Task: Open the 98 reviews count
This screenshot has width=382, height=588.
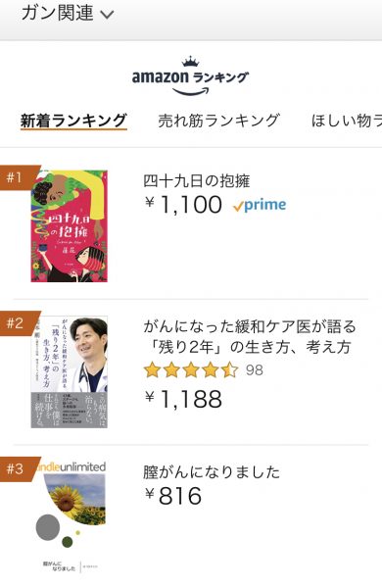Action: [x=255, y=370]
